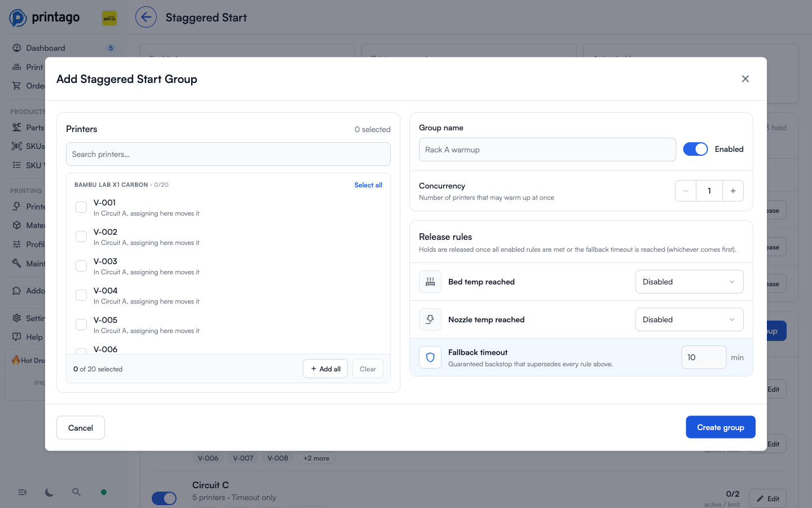Image resolution: width=812 pixels, height=508 pixels.
Task: Click the V-008 printer chip
Action: (x=277, y=458)
